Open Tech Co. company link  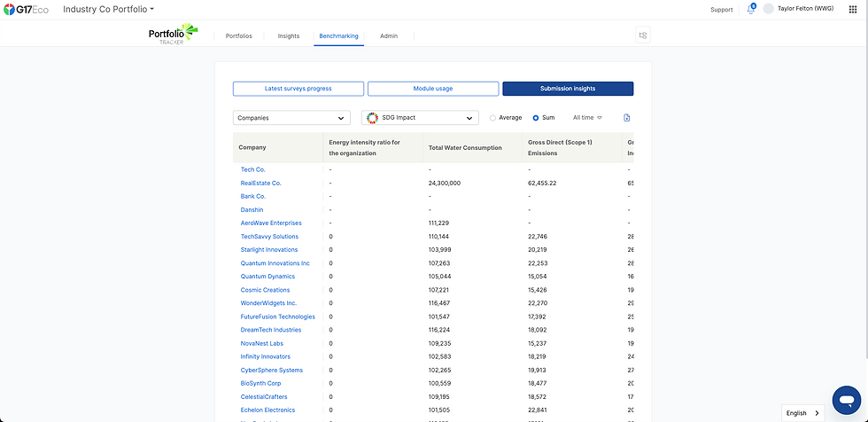coord(253,169)
